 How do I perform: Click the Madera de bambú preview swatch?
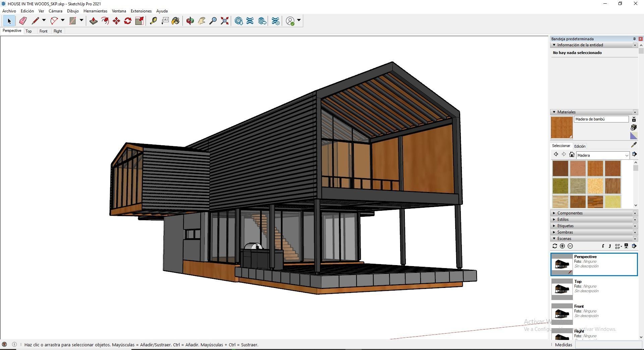point(562,128)
